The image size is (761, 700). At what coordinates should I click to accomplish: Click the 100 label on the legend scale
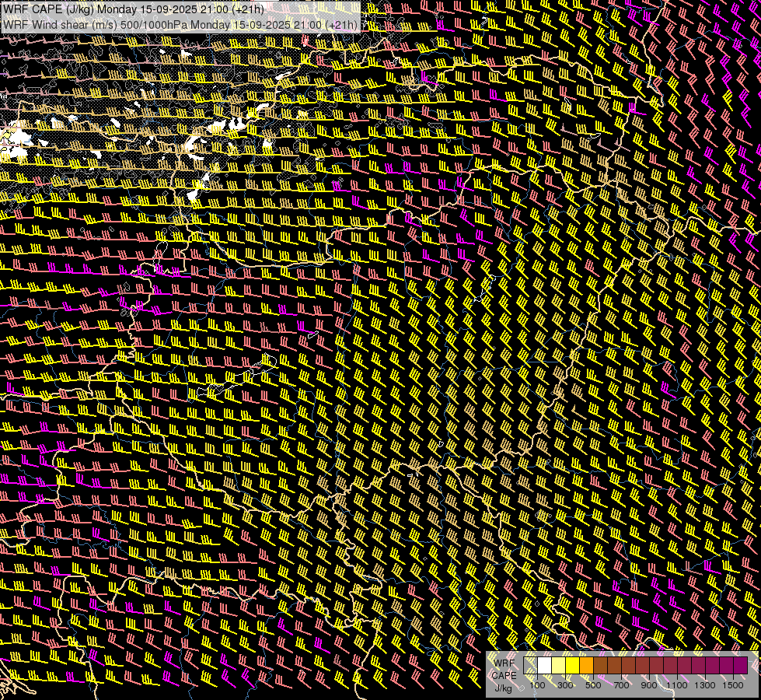(537, 685)
